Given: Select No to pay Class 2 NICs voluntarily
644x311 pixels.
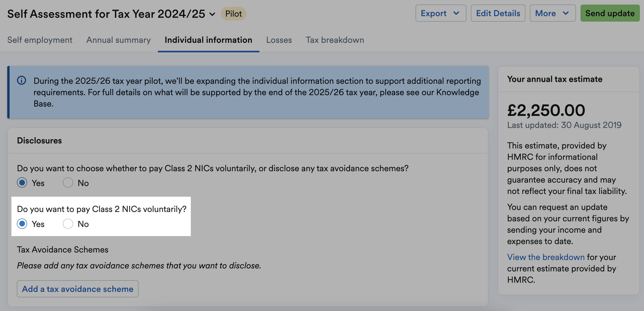Looking at the screenshot, I should coord(68,224).
